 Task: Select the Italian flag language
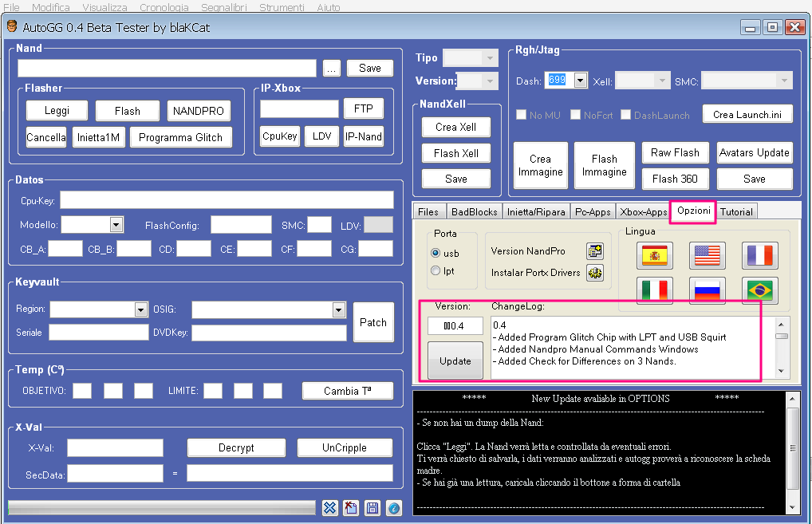pos(655,290)
